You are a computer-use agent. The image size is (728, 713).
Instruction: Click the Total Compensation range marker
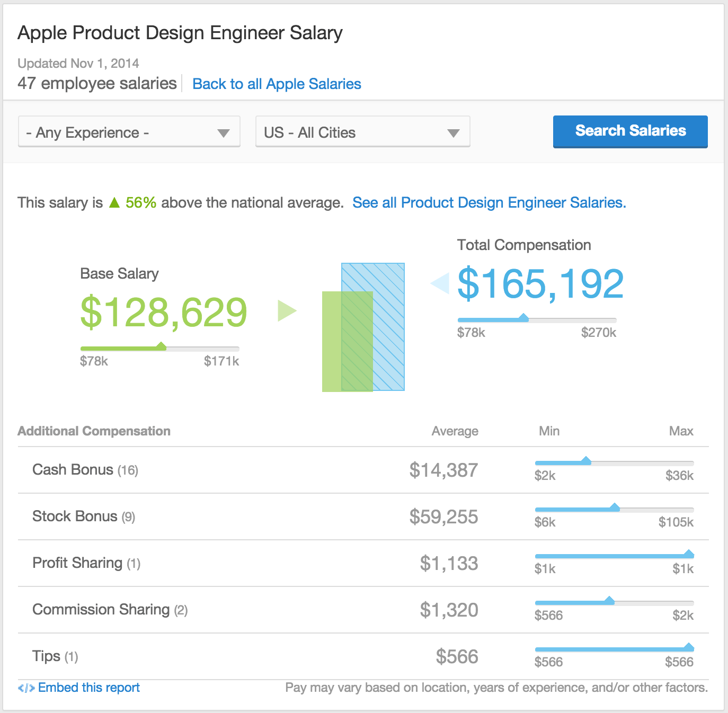point(523,318)
